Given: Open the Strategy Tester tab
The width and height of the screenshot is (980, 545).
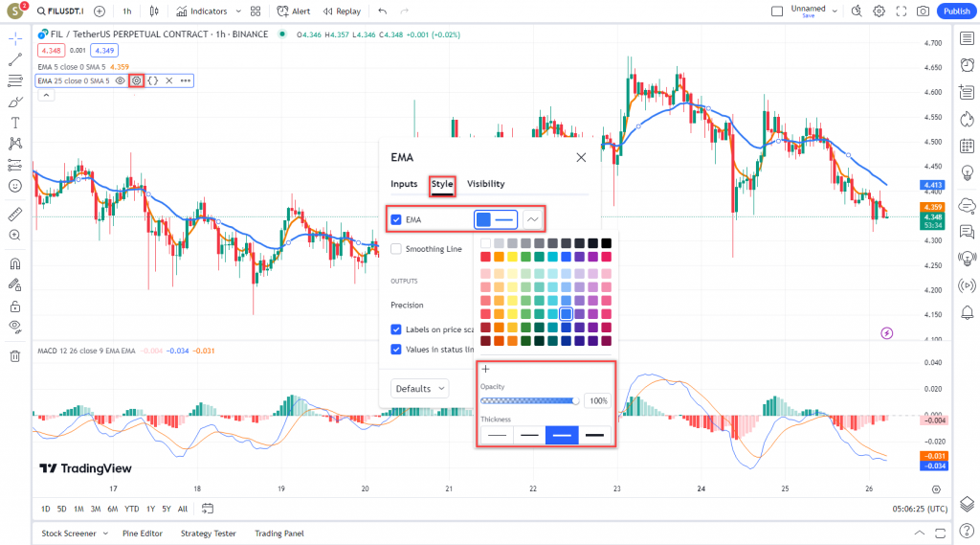Looking at the screenshot, I should [x=208, y=534].
